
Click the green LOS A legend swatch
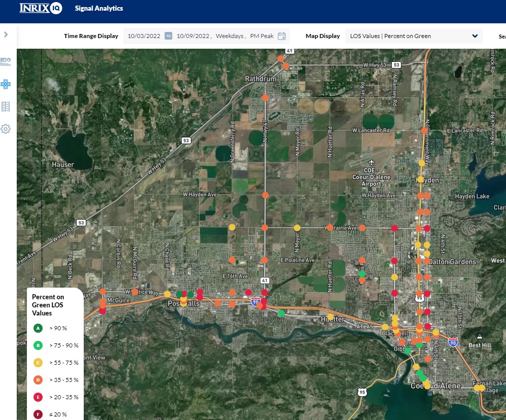38,328
